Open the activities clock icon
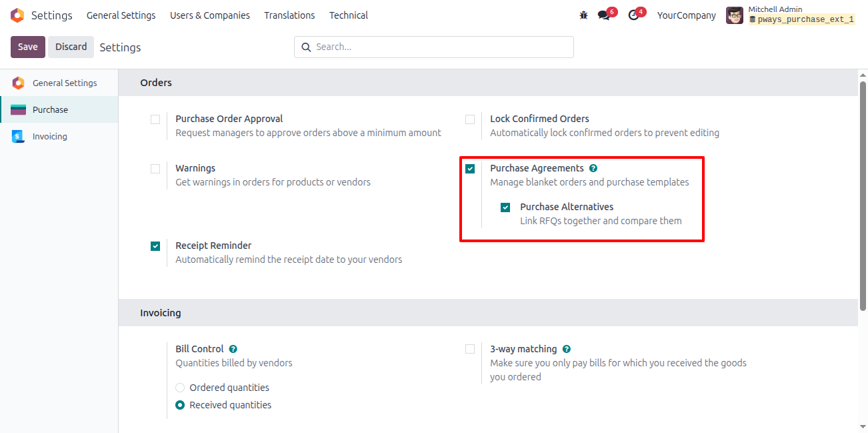Viewport: 868px width, 433px height. click(x=633, y=15)
